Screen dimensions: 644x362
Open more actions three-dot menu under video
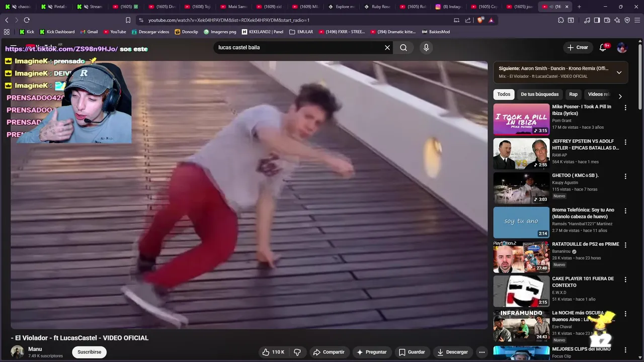(482, 352)
